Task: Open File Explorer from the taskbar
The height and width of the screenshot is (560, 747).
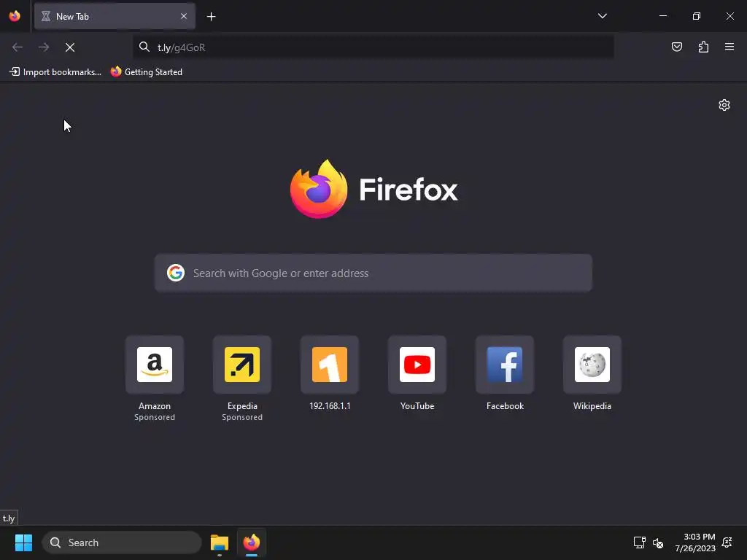Action: pos(220,542)
